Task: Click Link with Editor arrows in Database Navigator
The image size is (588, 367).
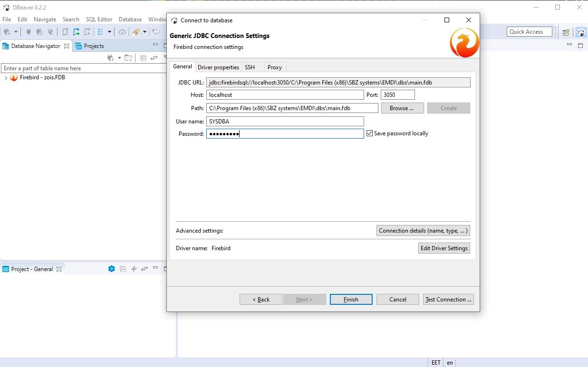Action: (154, 58)
